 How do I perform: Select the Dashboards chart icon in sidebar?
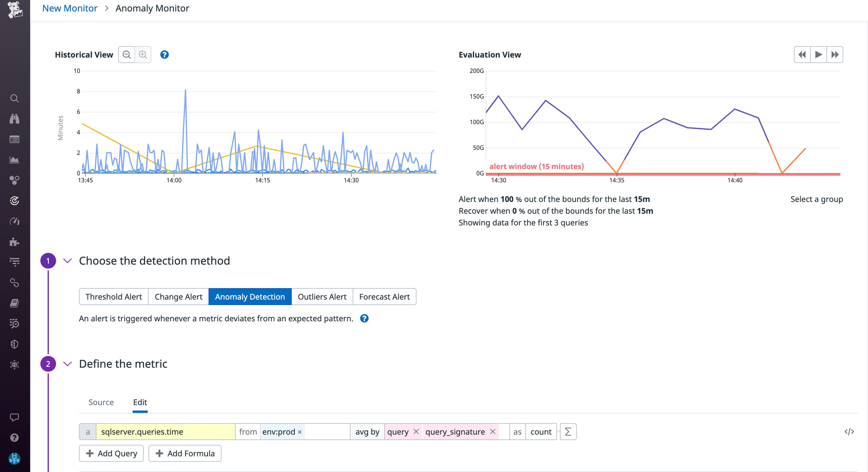[x=15, y=159]
